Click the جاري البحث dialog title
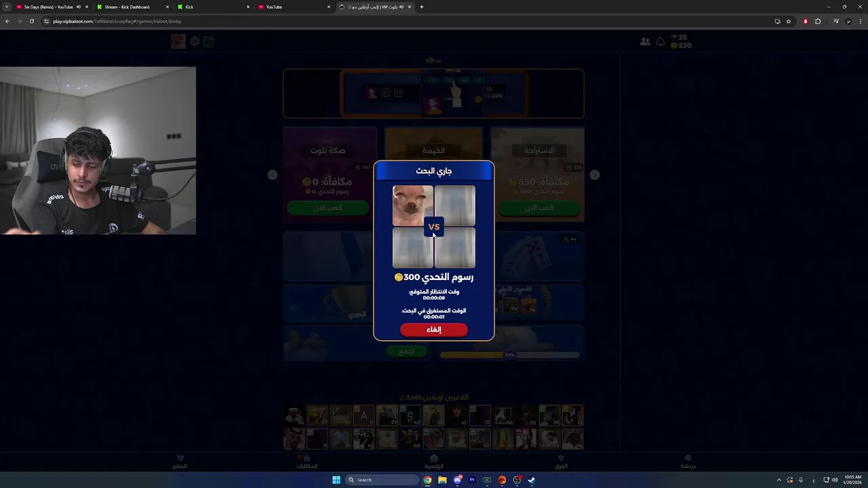Image resolution: width=868 pixels, height=488 pixels. click(x=434, y=171)
